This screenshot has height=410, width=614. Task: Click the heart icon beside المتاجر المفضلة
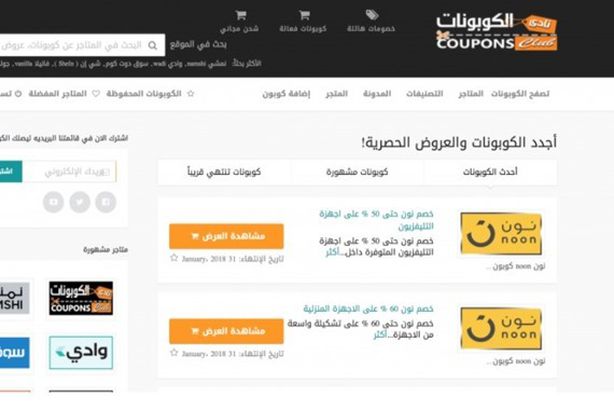(x=96, y=94)
